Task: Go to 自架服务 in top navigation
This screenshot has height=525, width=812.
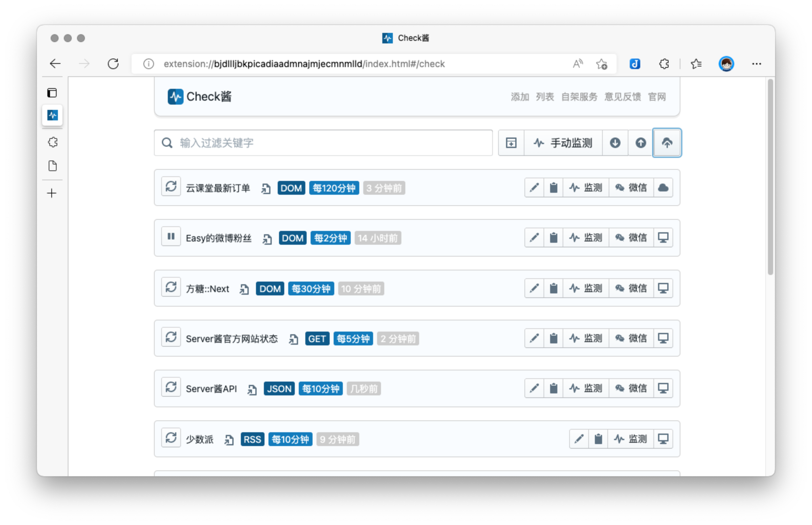Action: (579, 97)
